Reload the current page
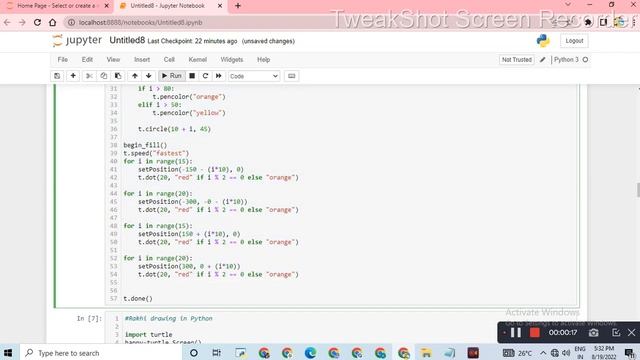The image size is (640, 360). click(37, 22)
